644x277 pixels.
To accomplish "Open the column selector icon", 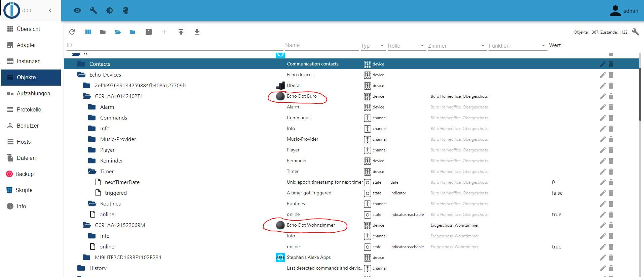I will [88, 32].
